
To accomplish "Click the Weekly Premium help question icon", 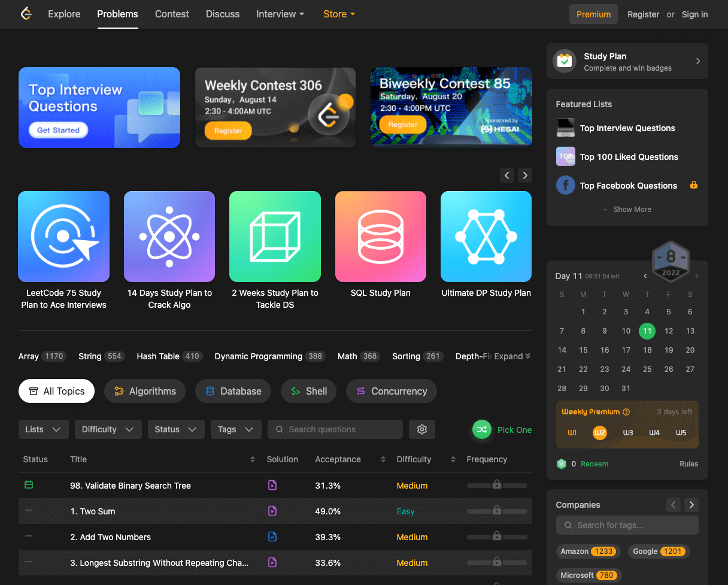I will pos(626,412).
